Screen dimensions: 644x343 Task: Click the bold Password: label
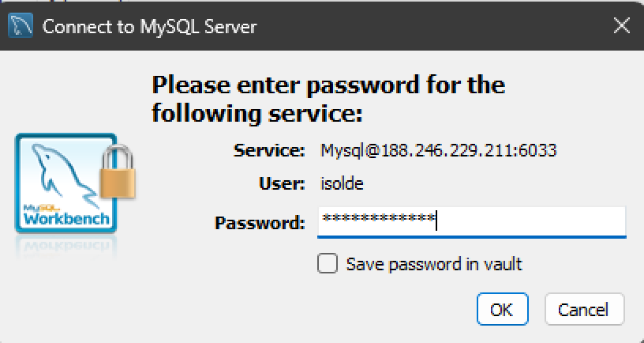tap(260, 224)
